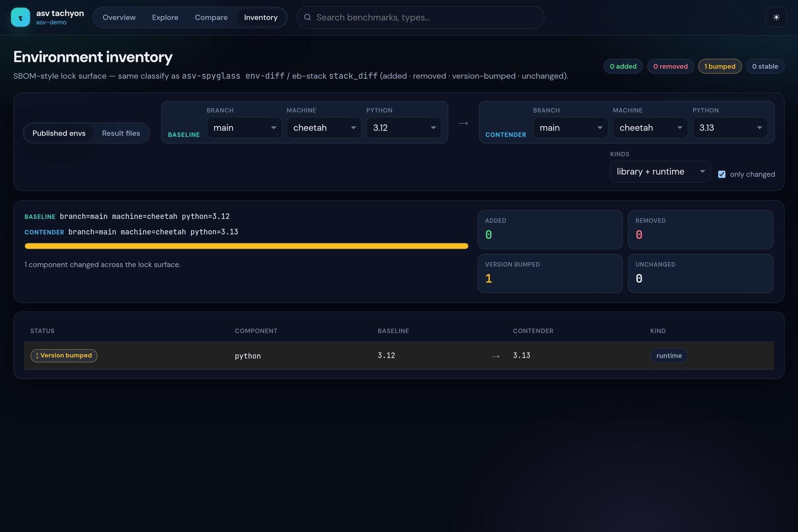798x532 pixels.
Task: Focus the Search benchmarks input field
Action: click(420, 17)
